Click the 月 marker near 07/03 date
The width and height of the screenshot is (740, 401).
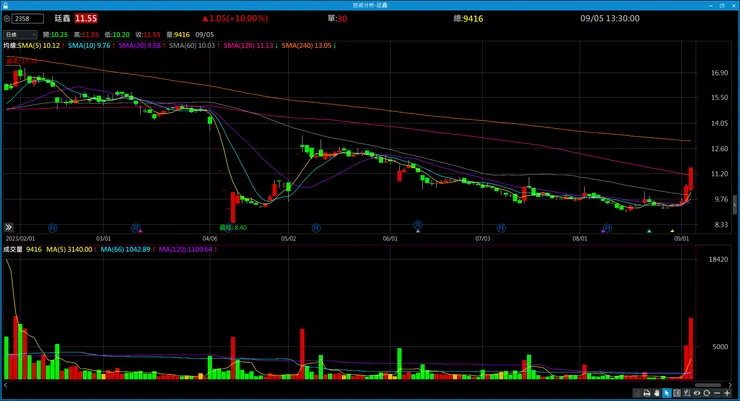click(501, 228)
